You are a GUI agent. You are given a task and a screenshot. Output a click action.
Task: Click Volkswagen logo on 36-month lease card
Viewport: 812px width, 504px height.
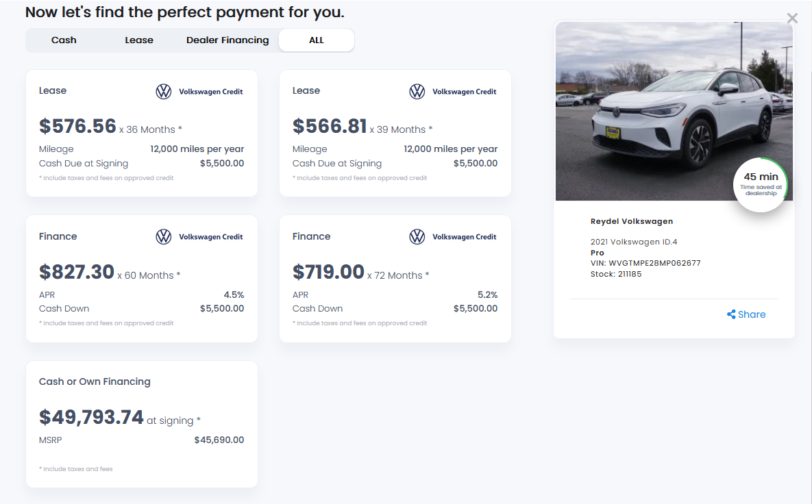coord(163,92)
